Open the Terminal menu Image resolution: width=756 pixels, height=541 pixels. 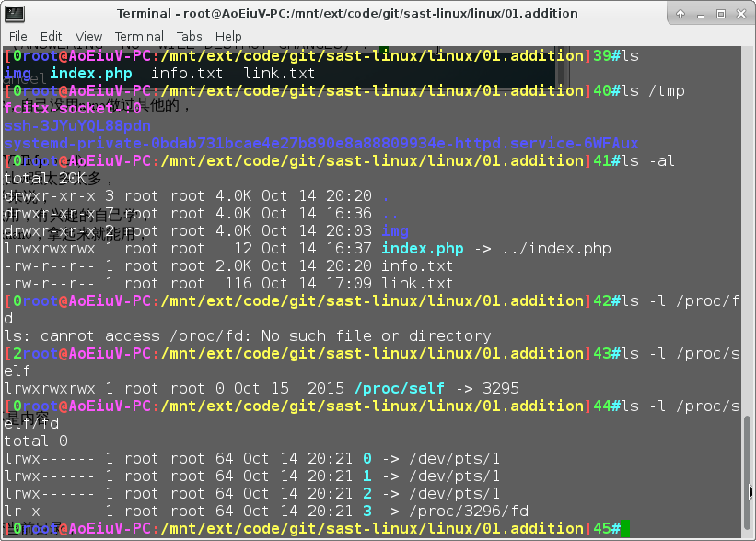pos(139,36)
